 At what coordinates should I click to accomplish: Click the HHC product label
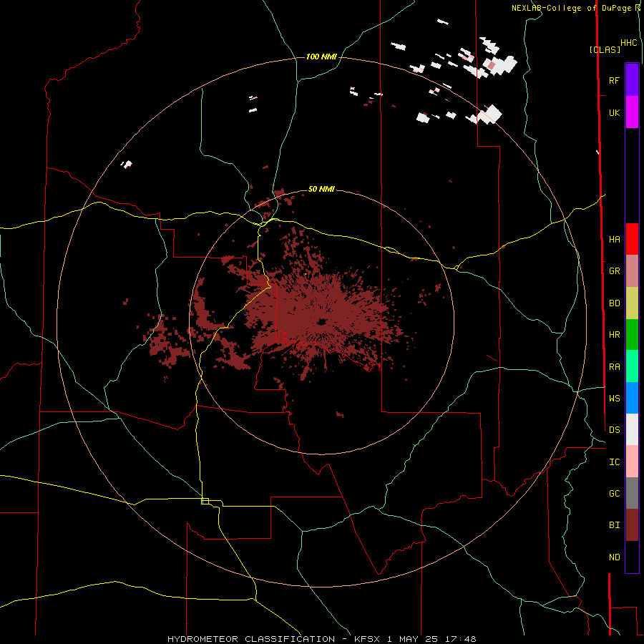pyautogui.click(x=628, y=43)
